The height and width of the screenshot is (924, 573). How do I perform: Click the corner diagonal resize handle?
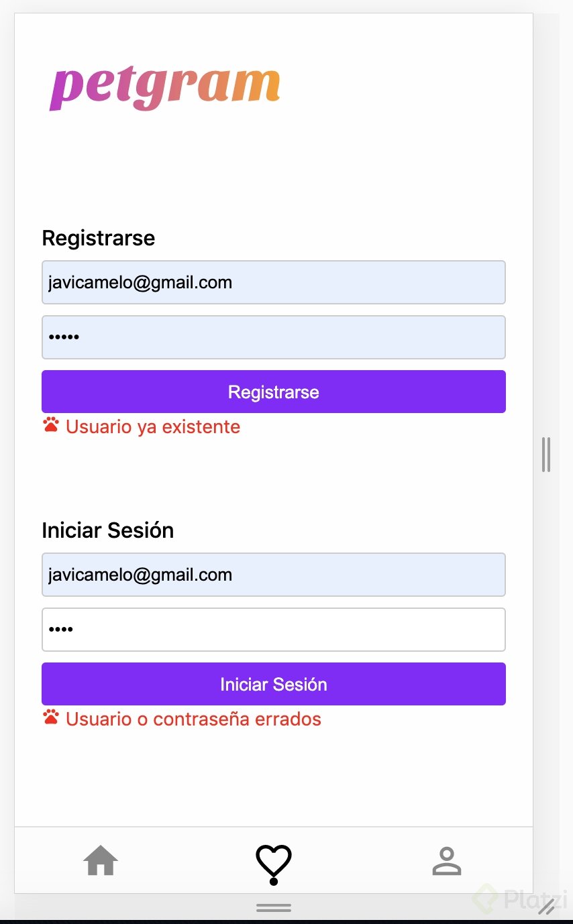547,907
